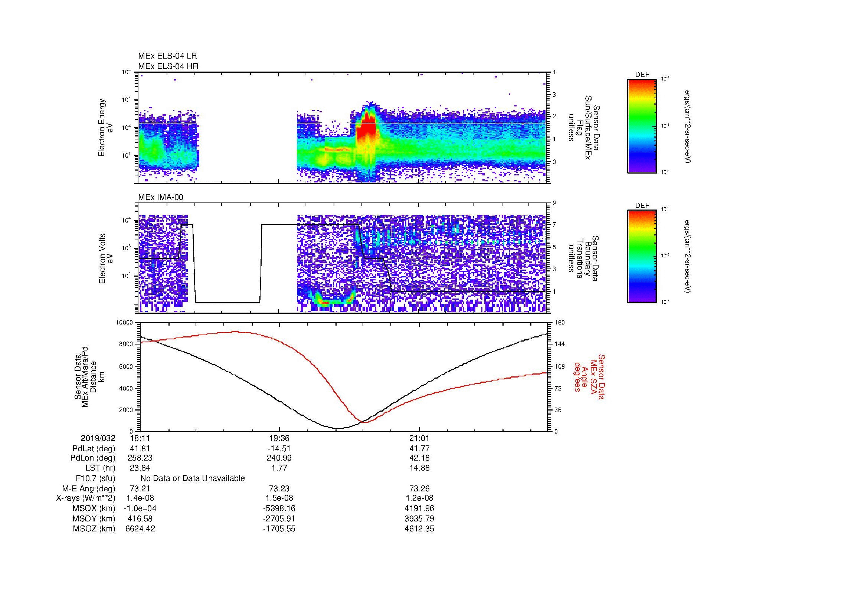Click the LST value 14.88
The width and height of the screenshot is (868, 613).
[419, 468]
